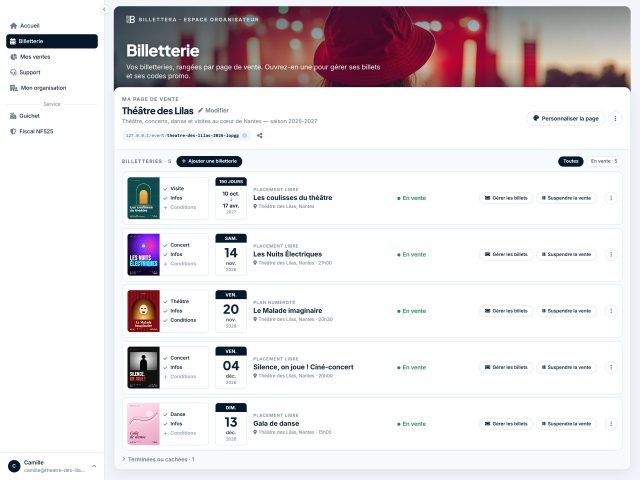The image size is (640, 480).
Task: Click En vente status of Le Malade imaginaire
Action: point(411,311)
